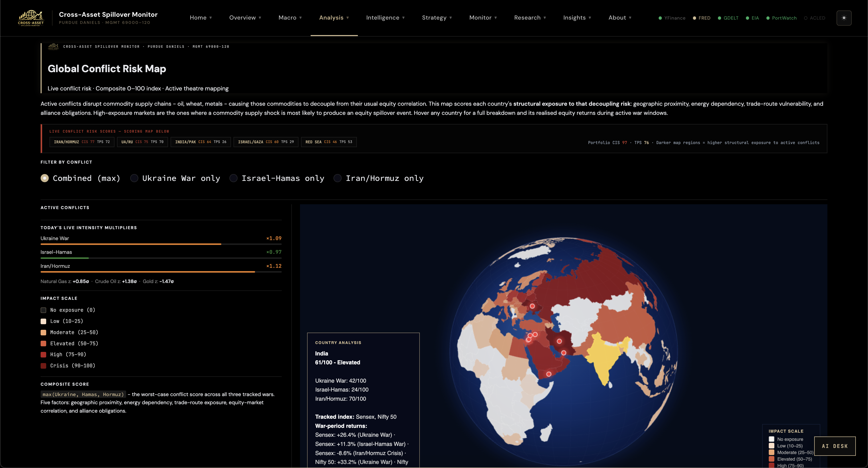Select the Israel-Hamas only filter
This screenshot has height=468, width=868.
pos(277,178)
